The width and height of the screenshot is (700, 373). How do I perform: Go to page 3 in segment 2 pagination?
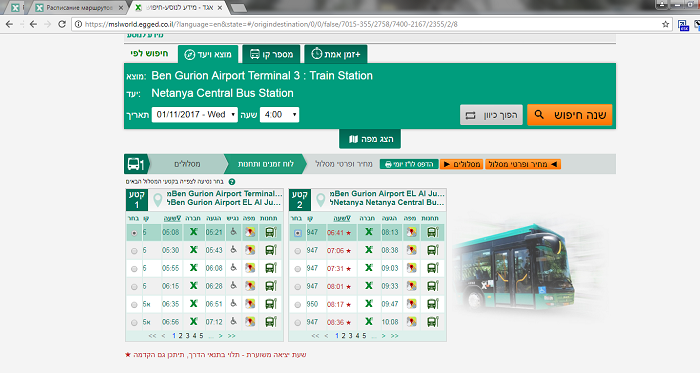point(350,336)
